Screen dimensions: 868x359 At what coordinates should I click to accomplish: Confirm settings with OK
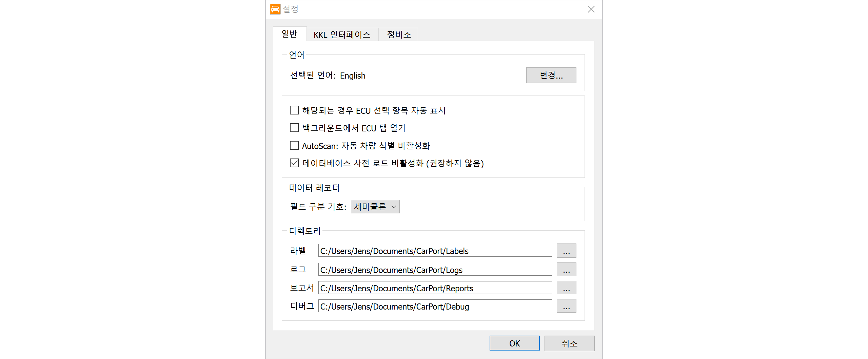tap(514, 343)
